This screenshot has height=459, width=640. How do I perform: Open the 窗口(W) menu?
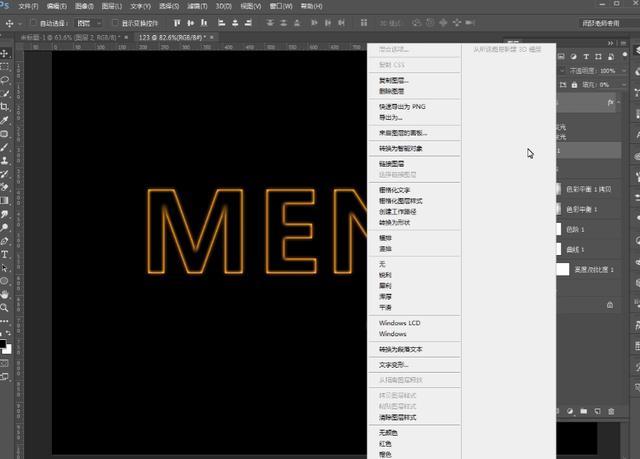point(281,6)
